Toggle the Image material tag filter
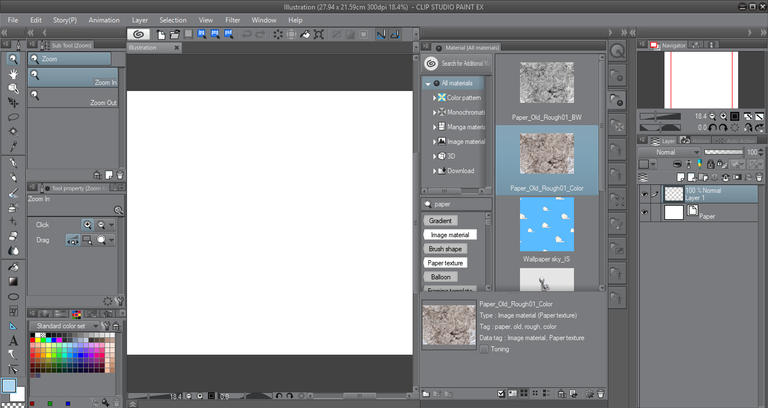The height and width of the screenshot is (408, 768). 450,235
